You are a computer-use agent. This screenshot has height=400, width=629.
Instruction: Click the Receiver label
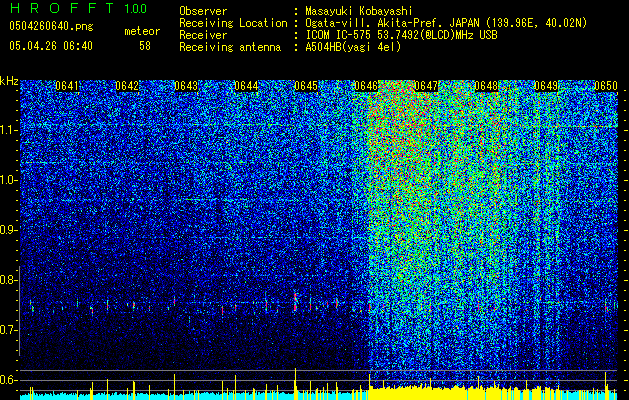point(203,35)
